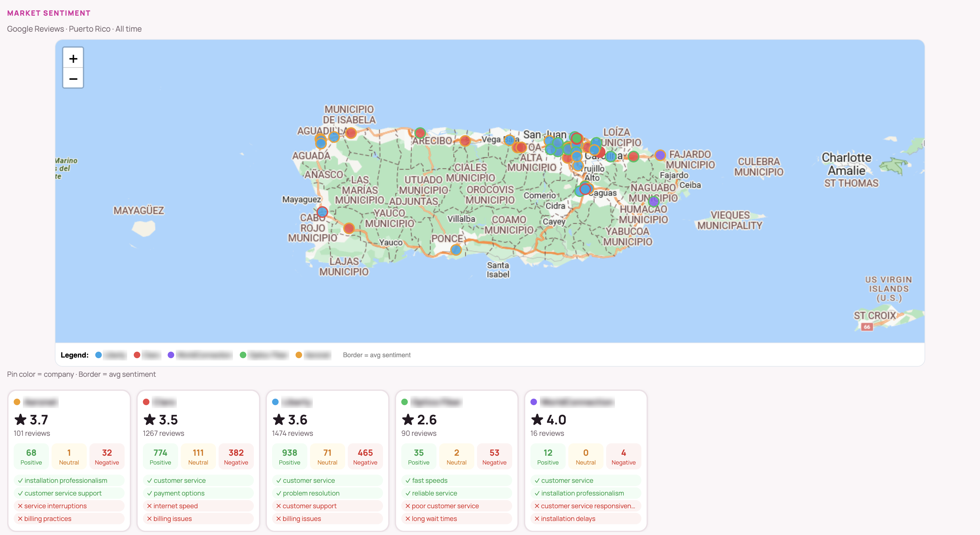This screenshot has width=980, height=535.
Task: Click the '1474 reviews' text
Action: [293, 433]
